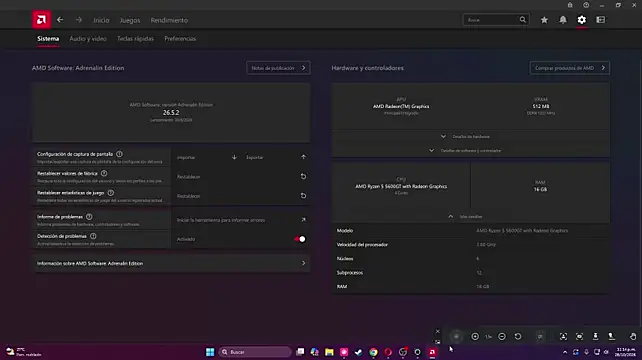Click Comprar productos de AMD button
642x360 pixels.
pos(570,68)
